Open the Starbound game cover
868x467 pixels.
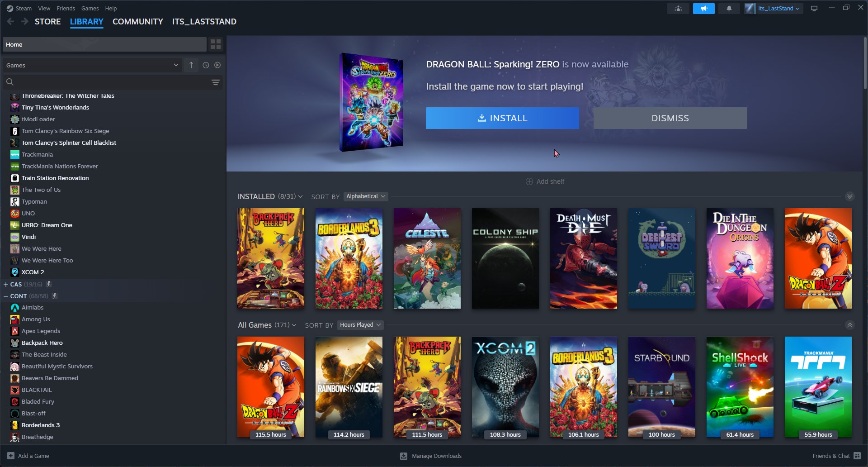click(662, 387)
